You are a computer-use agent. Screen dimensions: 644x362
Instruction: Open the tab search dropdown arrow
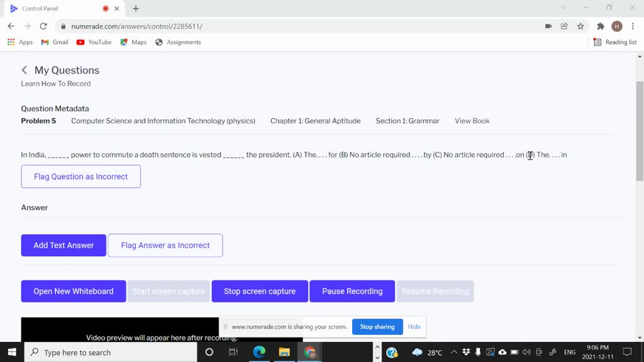coord(563,8)
